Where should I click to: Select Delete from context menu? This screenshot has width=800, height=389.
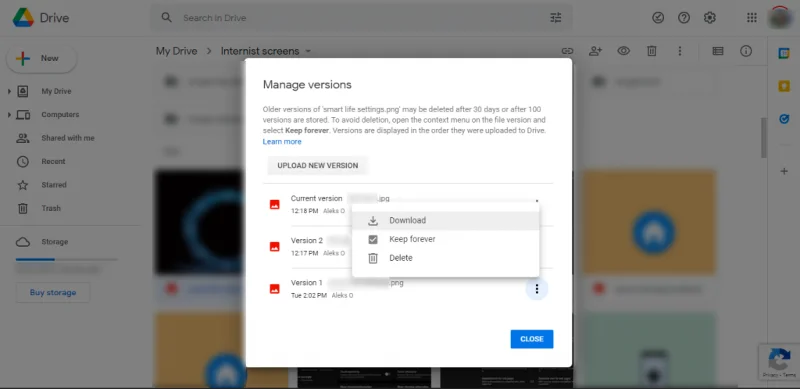tap(445, 258)
